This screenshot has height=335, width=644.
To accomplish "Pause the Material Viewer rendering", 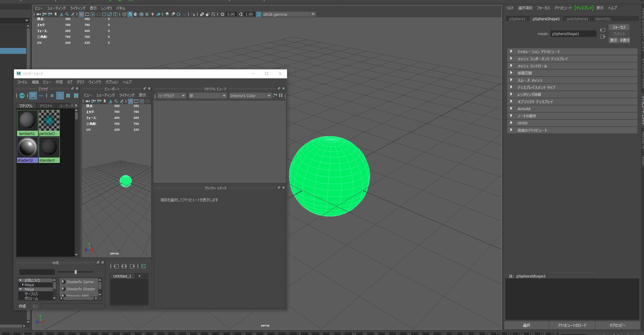I will click(281, 96).
